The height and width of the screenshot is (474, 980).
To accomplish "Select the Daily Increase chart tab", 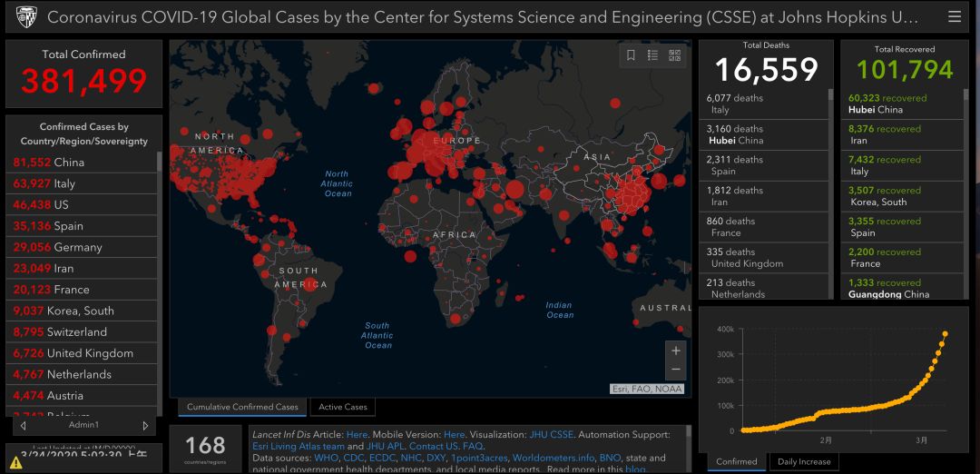I will click(804, 462).
